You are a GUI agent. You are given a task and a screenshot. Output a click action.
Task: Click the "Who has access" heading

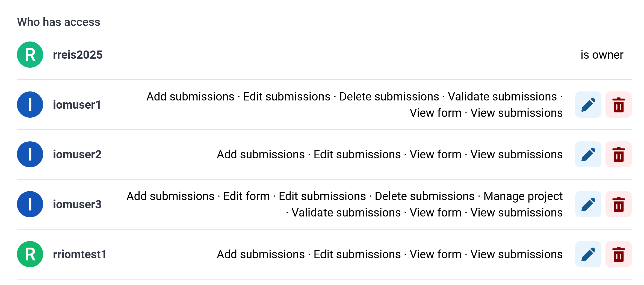[x=58, y=22]
